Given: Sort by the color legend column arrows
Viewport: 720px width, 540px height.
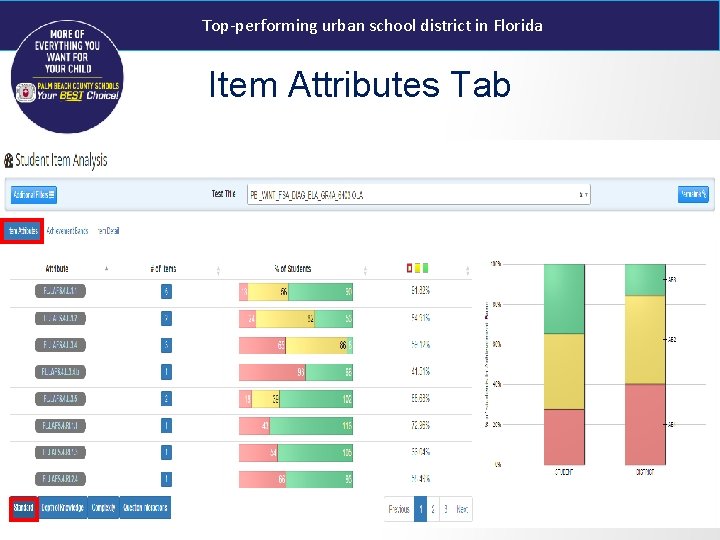Looking at the screenshot, I should 467,270.
